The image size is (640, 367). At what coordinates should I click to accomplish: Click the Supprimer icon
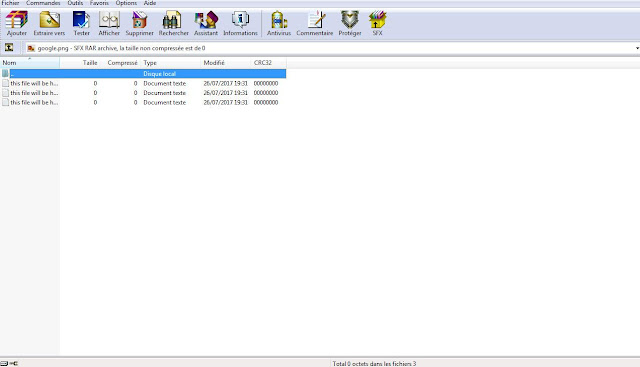pyautogui.click(x=140, y=23)
